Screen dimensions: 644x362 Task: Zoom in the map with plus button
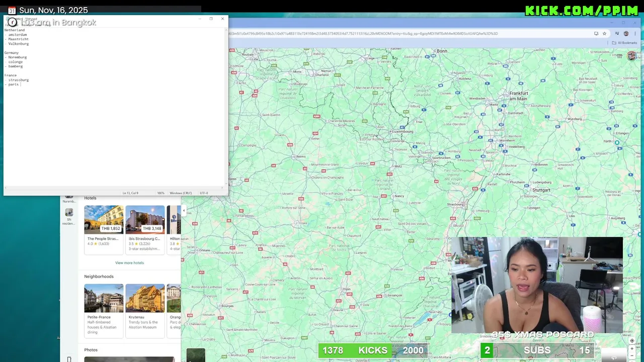(632, 349)
